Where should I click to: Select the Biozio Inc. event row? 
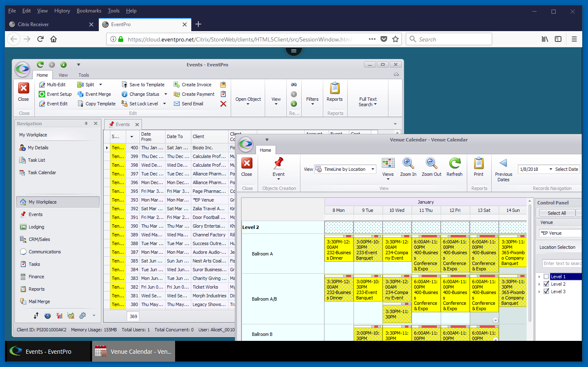click(170, 148)
